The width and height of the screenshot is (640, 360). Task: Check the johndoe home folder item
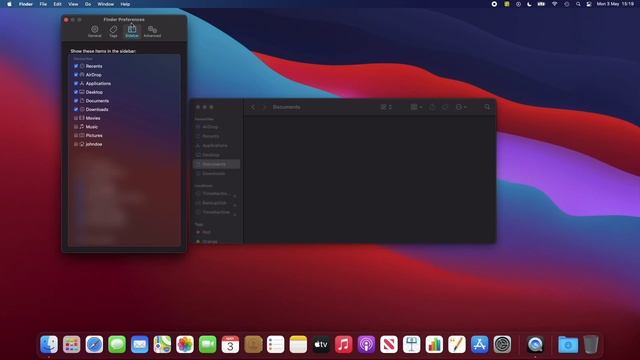click(x=76, y=144)
